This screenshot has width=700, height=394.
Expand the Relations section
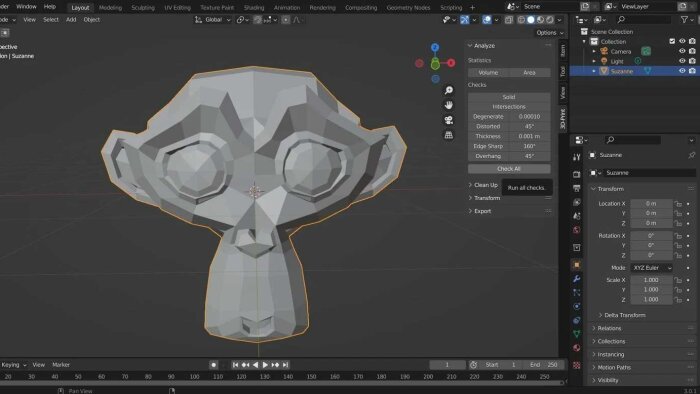[606, 328]
